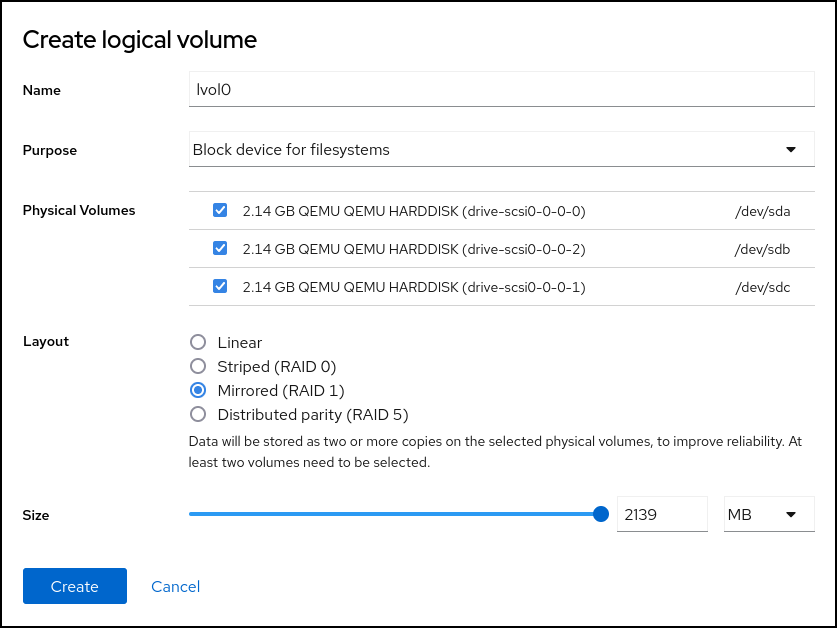The width and height of the screenshot is (837, 628).
Task: Click the caret arrow in the Purpose field
Action: click(x=791, y=150)
